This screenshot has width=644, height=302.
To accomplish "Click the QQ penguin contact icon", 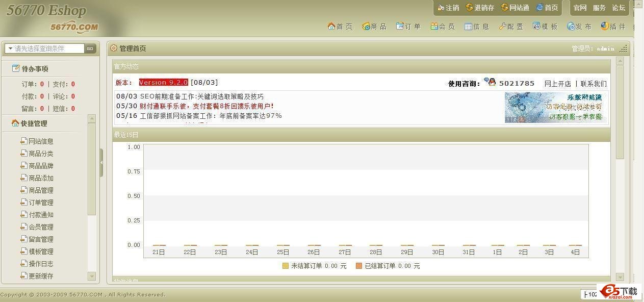I will [490, 82].
